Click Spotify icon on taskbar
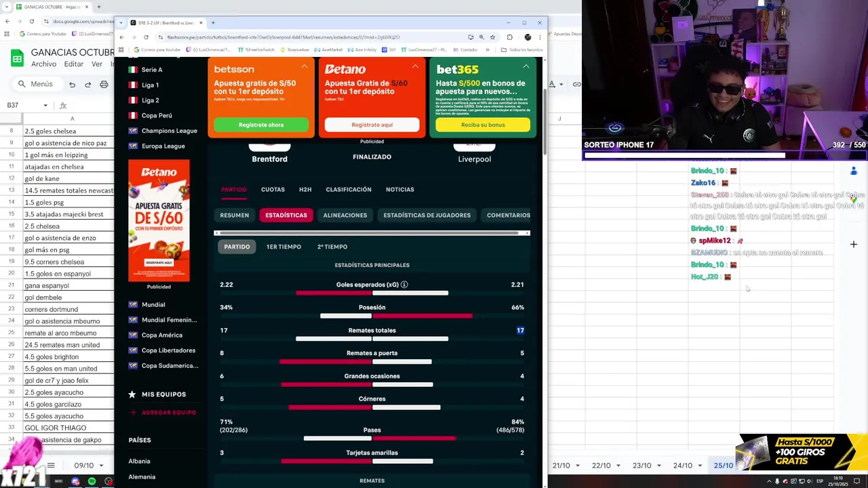Image resolution: width=868 pixels, height=488 pixels. tap(92, 481)
